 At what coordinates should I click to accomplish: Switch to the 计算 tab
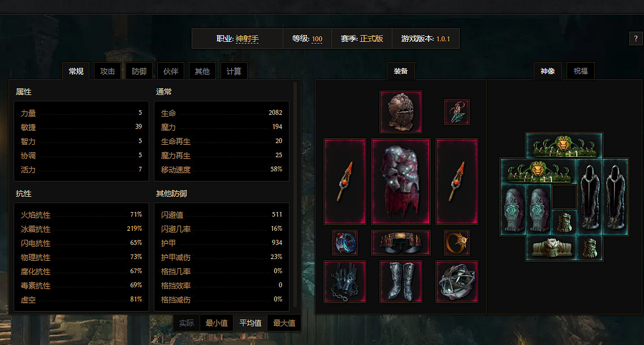pos(234,71)
